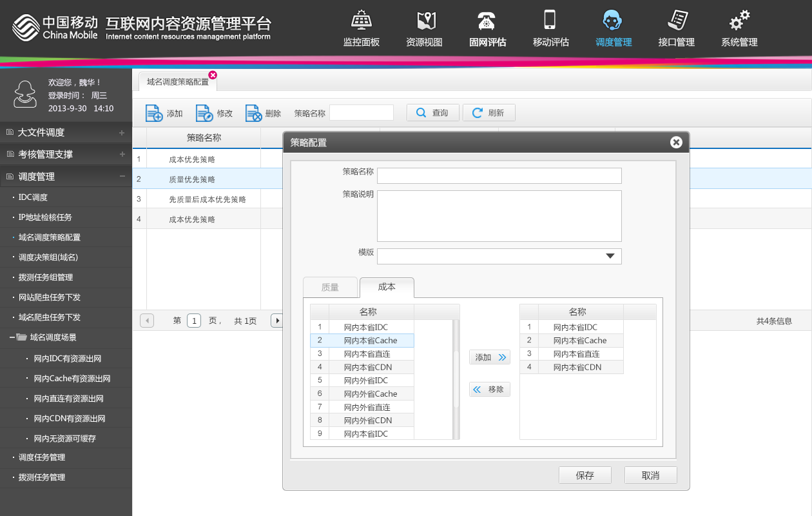The width and height of the screenshot is (812, 516).
Task: Open 系统管理 gears icon
Action: pyautogui.click(x=739, y=21)
